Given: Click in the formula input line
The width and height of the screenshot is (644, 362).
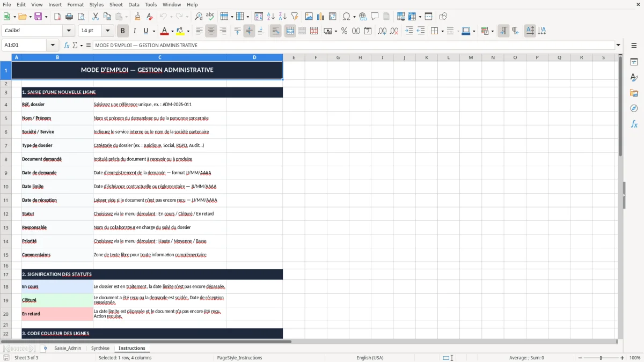Looking at the screenshot, I should [x=354, y=46].
